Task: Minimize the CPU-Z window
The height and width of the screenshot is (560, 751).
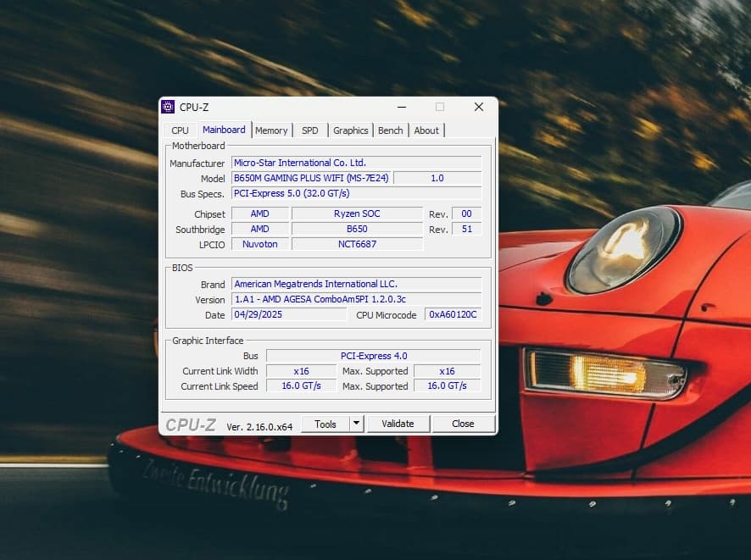Action: 402,108
